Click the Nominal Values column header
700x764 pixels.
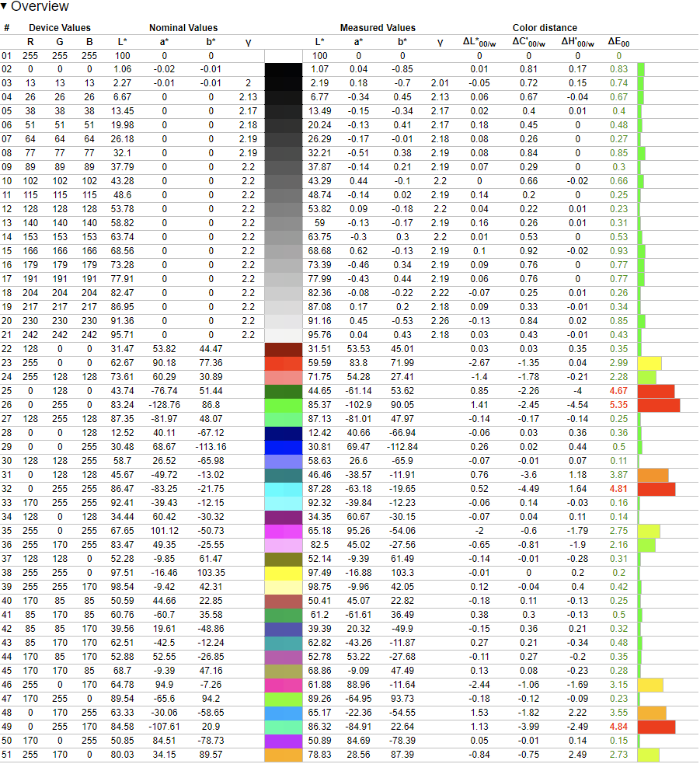coord(183,28)
